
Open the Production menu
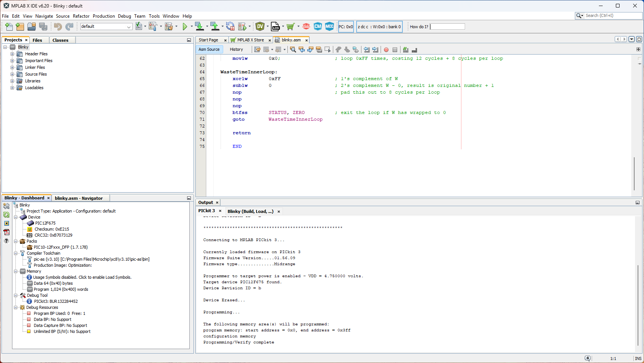pyautogui.click(x=104, y=16)
